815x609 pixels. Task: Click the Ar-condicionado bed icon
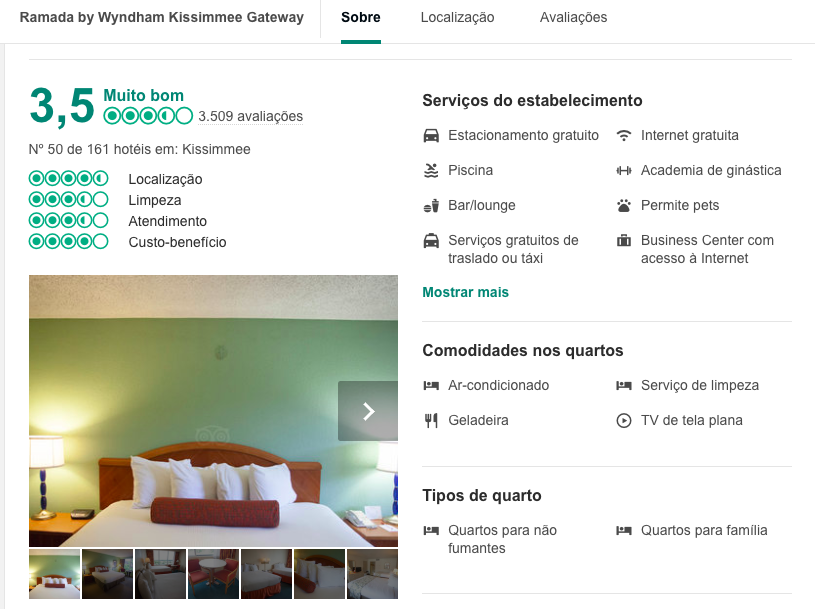(x=432, y=385)
